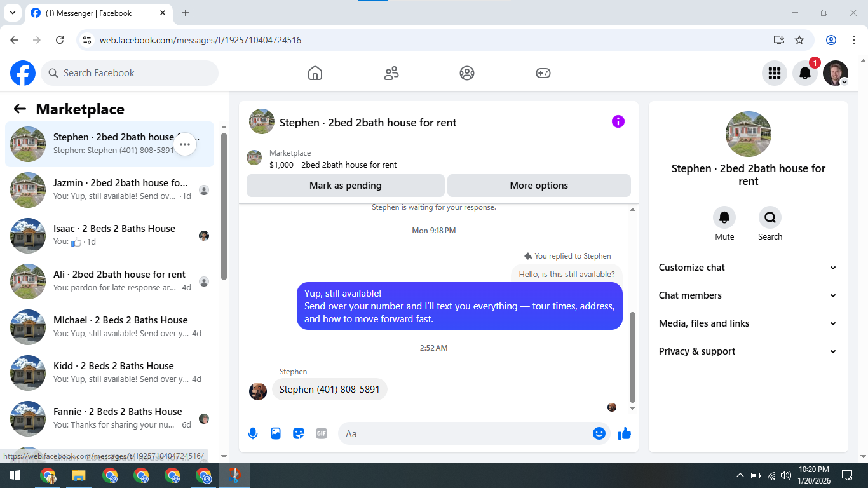Open the Isaac 2 Beds 2 Baths conversation
Image resolution: width=868 pixels, height=488 pixels.
[109, 236]
